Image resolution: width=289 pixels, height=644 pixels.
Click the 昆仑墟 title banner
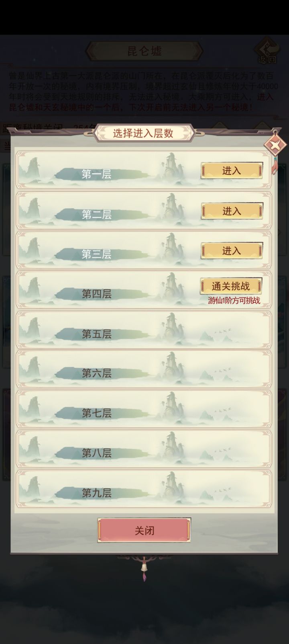[x=144, y=51]
